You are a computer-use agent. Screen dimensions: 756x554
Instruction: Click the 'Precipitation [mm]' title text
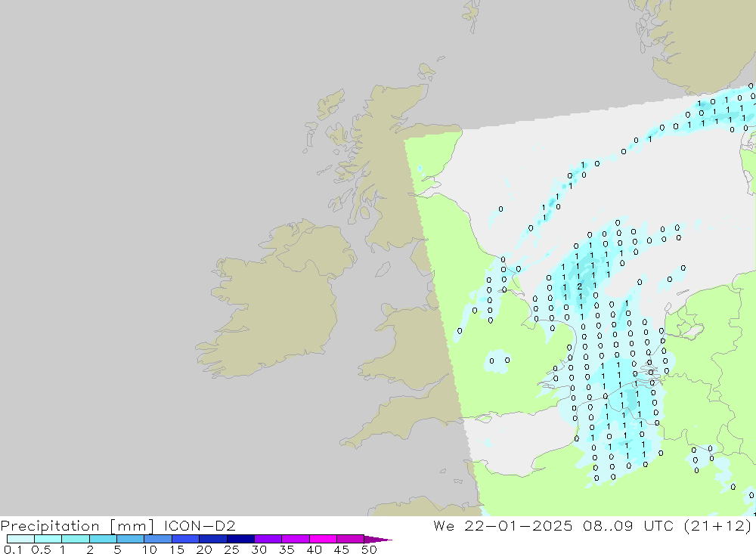coord(78,525)
